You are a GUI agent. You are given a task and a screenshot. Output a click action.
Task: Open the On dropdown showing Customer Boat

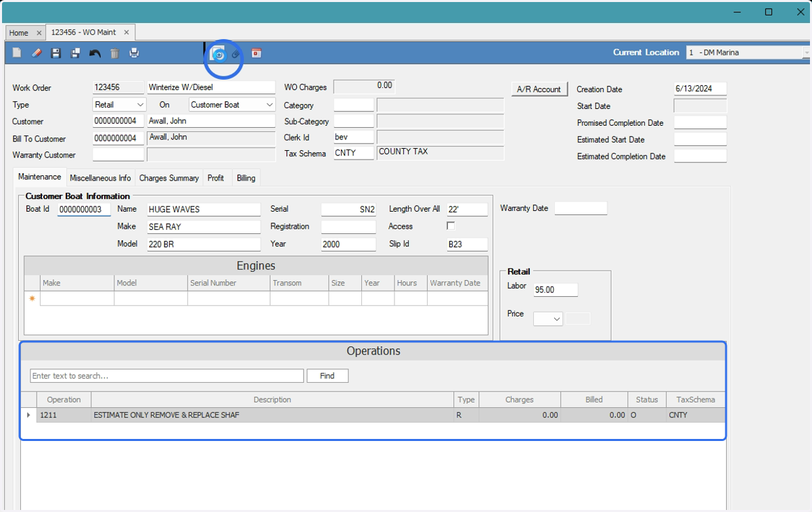[270, 105]
